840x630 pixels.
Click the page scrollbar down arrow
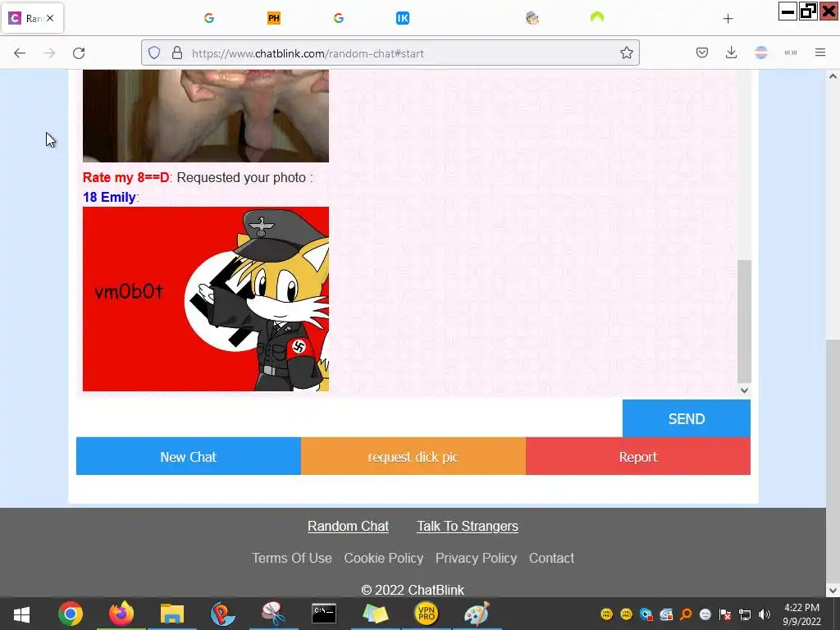point(833,591)
